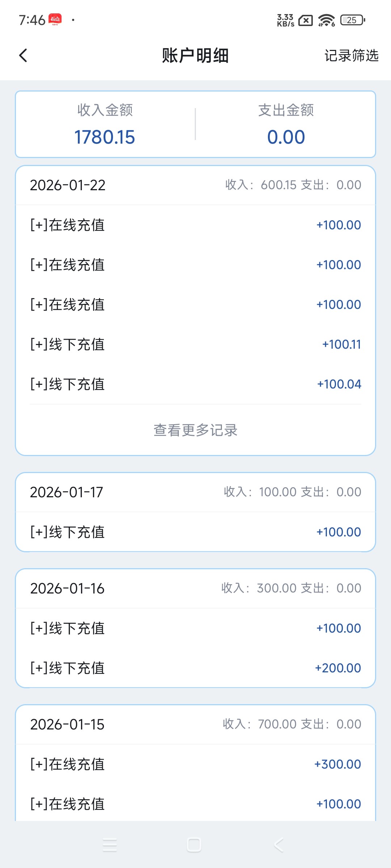391x868 pixels.
Task: Open the +200.00 线下充值 record
Action: point(195,668)
